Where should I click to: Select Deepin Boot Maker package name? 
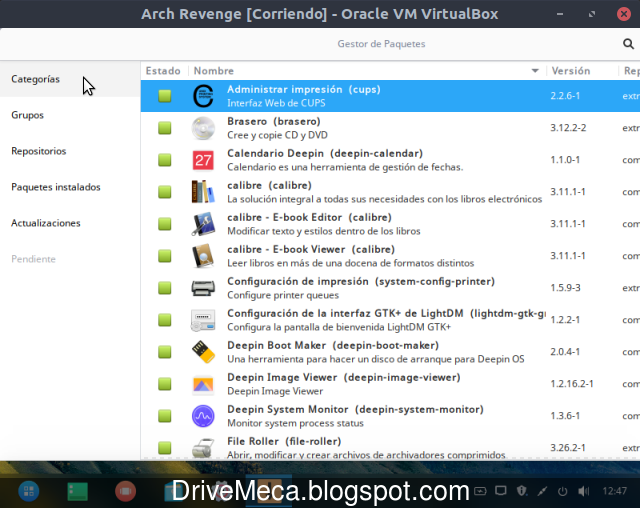click(x=333, y=346)
